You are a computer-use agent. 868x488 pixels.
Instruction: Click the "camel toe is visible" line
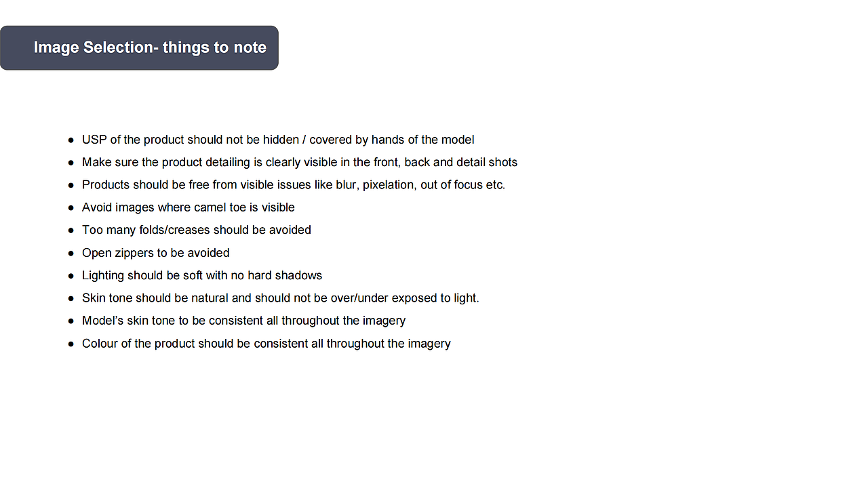pos(188,207)
